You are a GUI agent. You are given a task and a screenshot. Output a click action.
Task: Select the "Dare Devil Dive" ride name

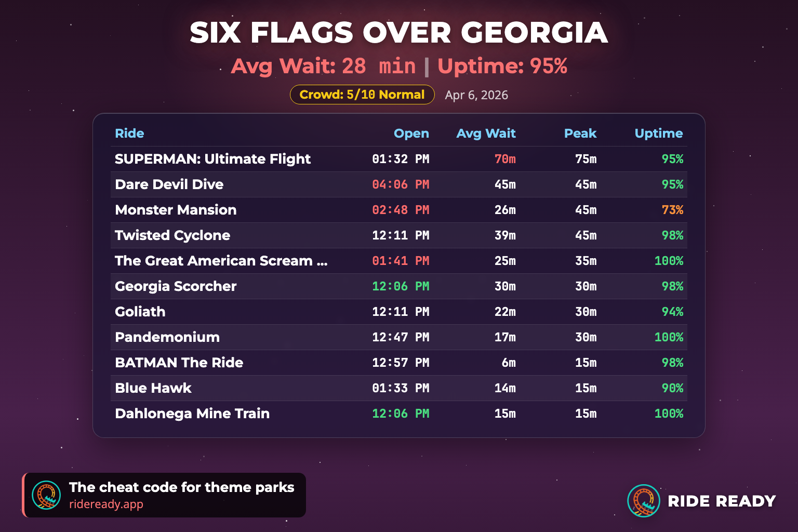pyautogui.click(x=169, y=184)
